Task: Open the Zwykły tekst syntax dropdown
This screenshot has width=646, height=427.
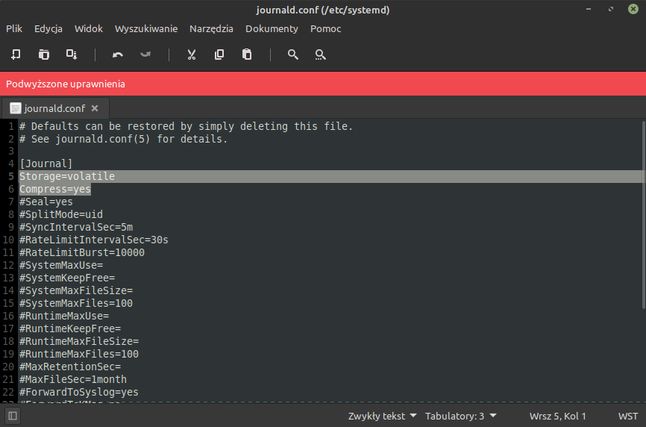Action: [x=382, y=416]
